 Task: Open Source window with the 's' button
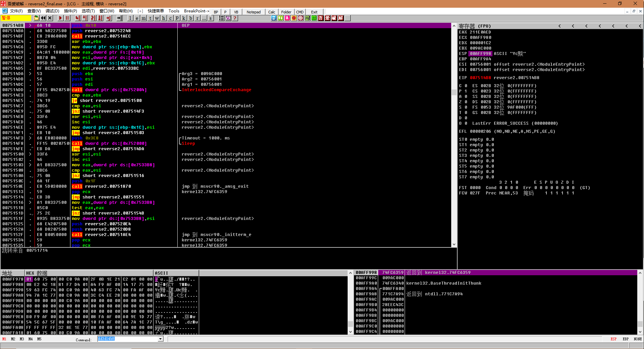(211, 18)
